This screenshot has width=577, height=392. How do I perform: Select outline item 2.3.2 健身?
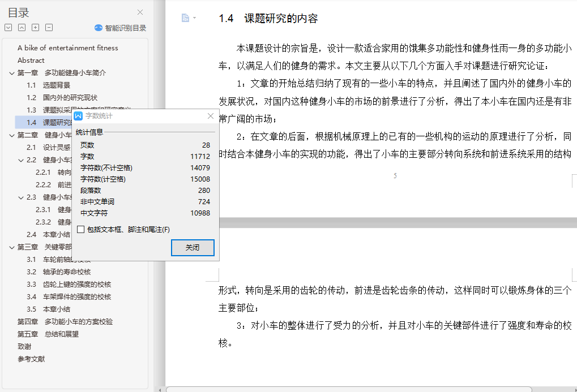click(x=53, y=222)
